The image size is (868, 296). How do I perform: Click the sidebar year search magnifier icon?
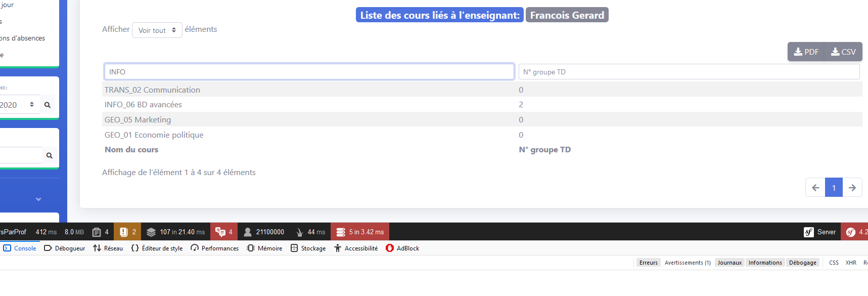48,105
